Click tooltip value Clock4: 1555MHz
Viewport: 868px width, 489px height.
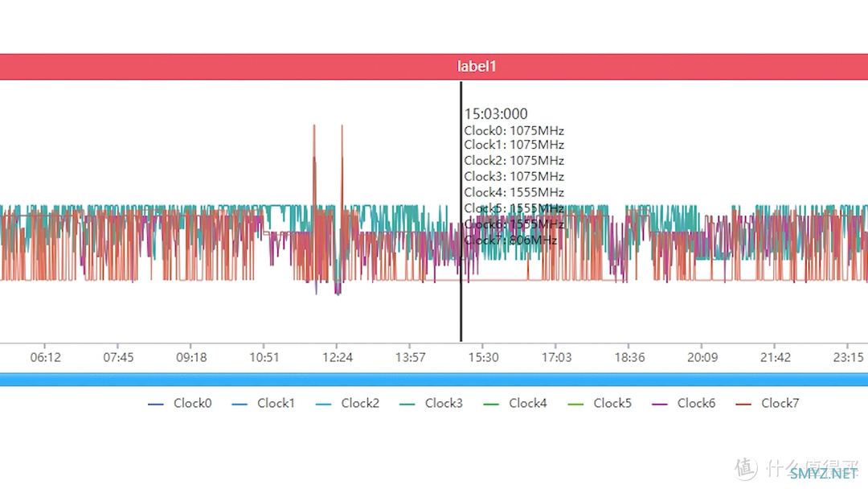tap(514, 192)
